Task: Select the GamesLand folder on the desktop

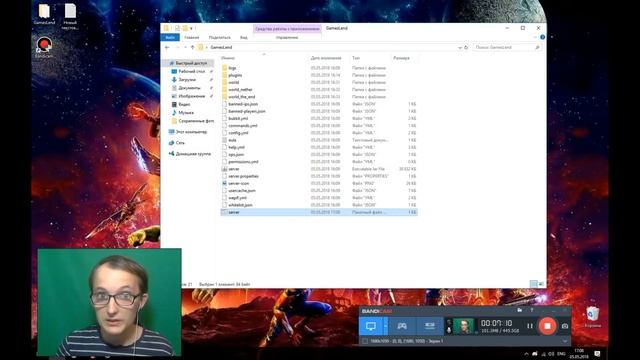Action: click(x=44, y=14)
